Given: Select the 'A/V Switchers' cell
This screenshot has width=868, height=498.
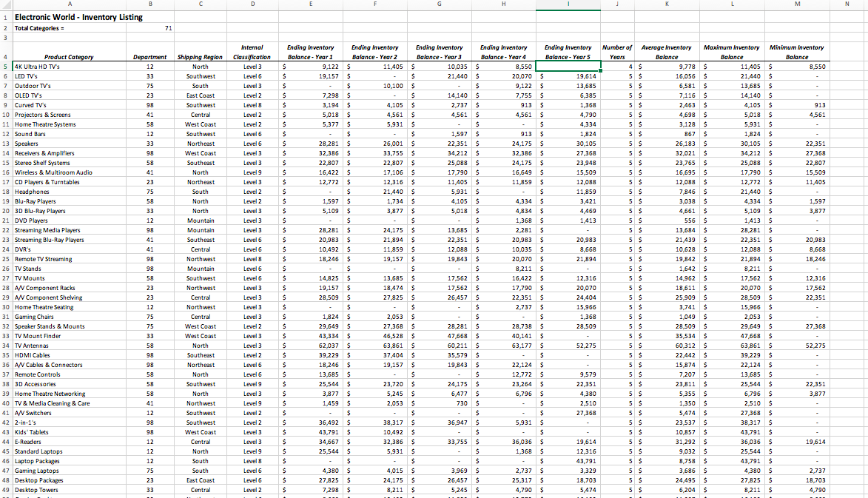Looking at the screenshot, I should point(70,413).
